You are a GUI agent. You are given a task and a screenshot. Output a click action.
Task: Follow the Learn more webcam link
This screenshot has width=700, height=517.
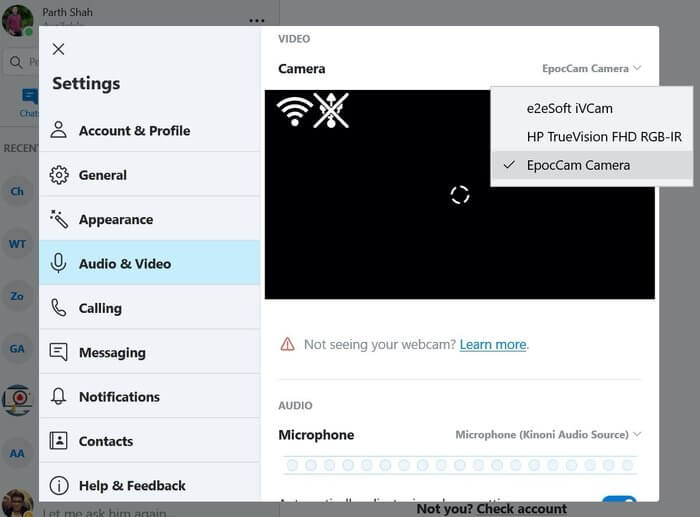coord(493,345)
